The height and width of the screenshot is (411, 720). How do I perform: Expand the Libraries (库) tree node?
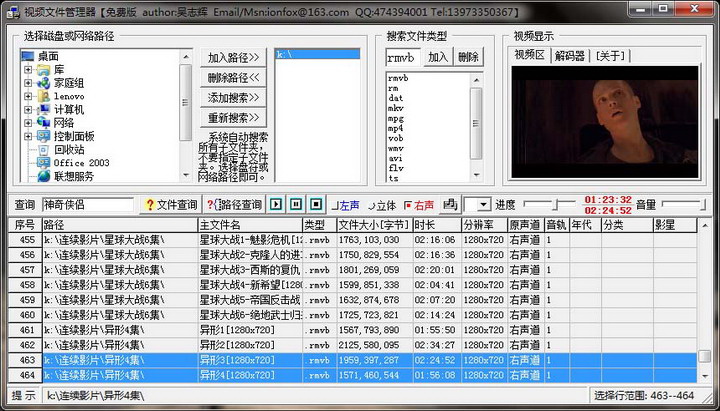click(28, 70)
